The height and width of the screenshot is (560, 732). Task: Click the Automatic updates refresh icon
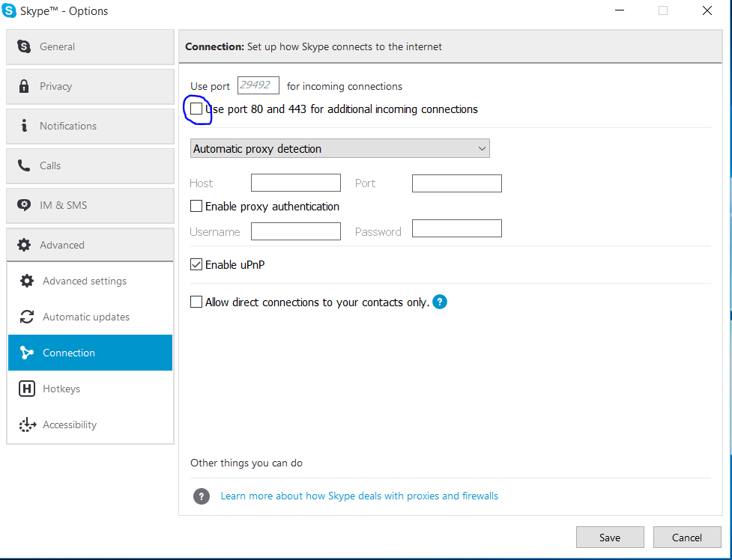point(27,317)
